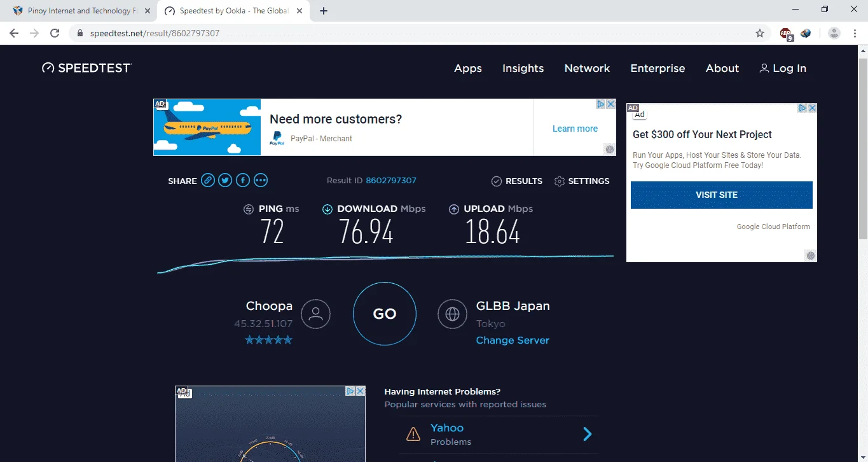Expand Yahoo problems chevron arrow

(588, 434)
